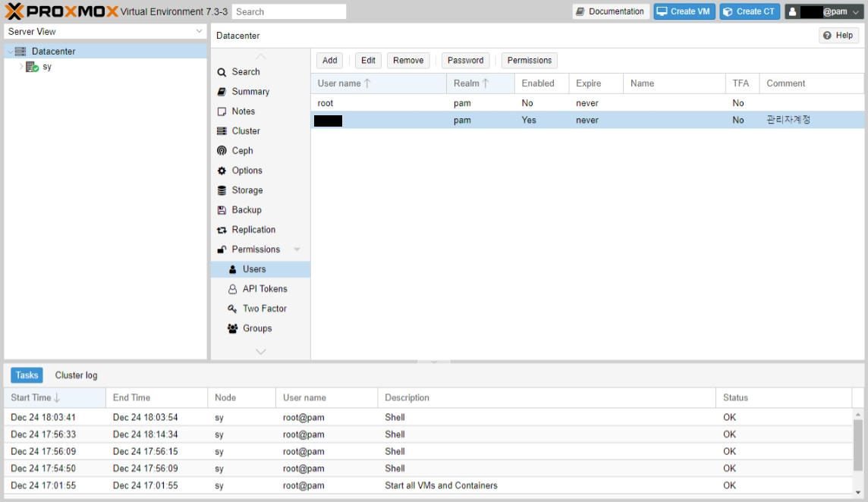Click the Options gear icon
868x502 pixels.
[x=222, y=171]
